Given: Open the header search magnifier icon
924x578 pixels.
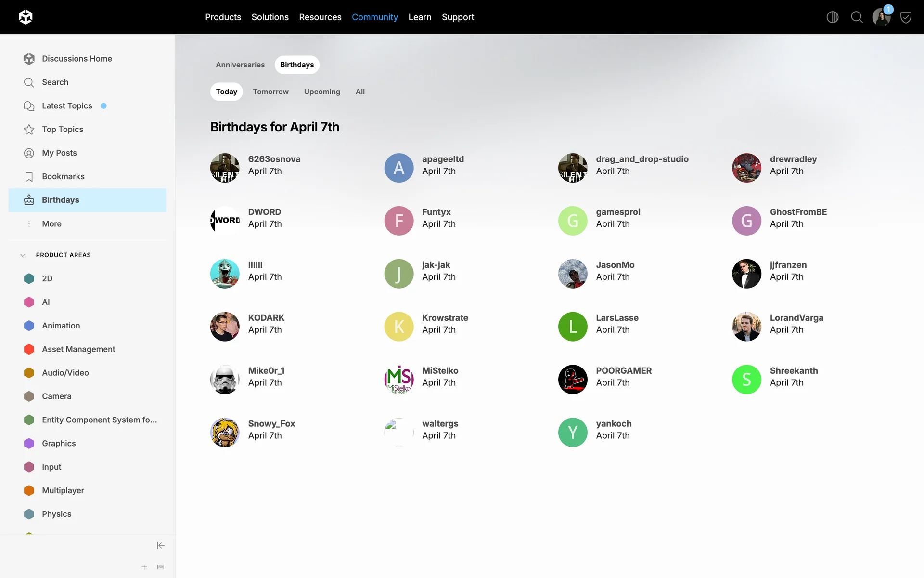Looking at the screenshot, I should [857, 17].
